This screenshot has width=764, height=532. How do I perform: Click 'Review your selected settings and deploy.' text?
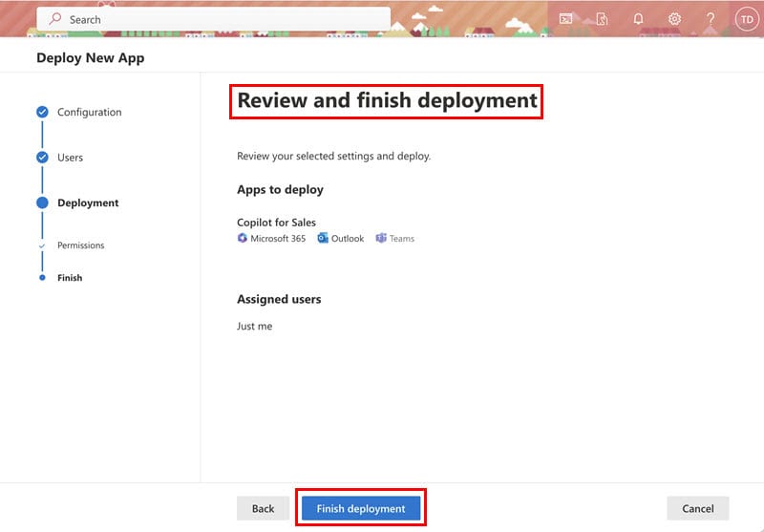tap(333, 156)
